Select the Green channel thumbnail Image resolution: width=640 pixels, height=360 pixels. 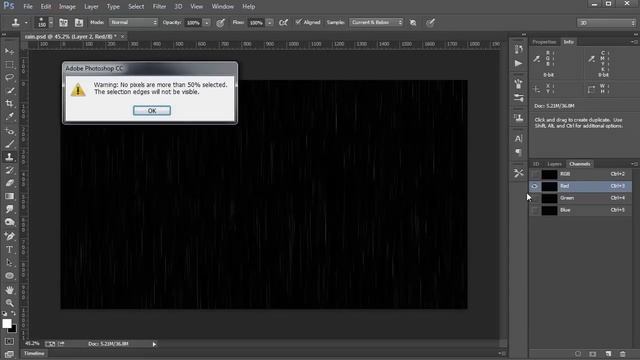point(549,198)
